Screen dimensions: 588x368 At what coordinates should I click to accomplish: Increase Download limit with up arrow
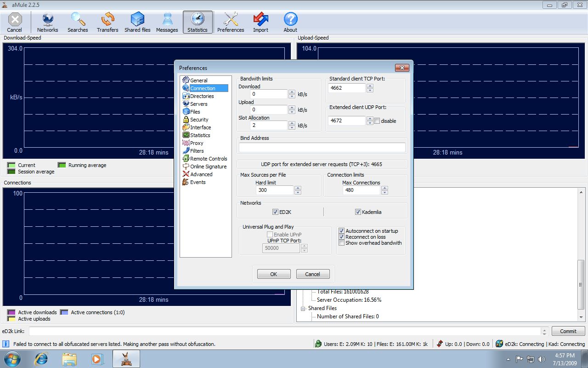click(292, 92)
